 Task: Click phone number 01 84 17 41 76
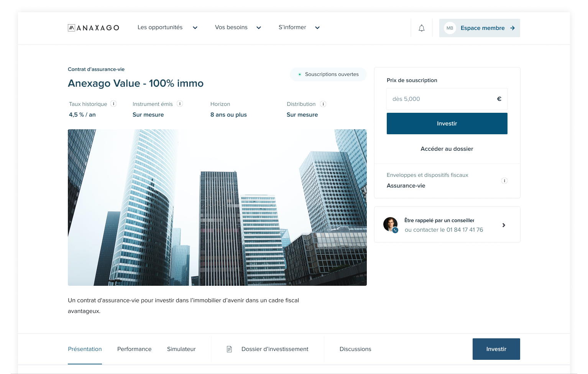465,230
